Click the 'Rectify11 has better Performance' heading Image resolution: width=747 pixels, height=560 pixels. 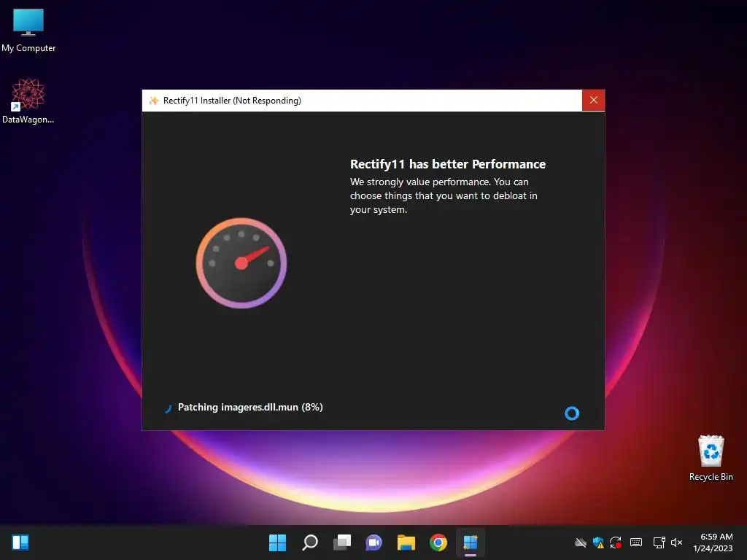[447, 164]
